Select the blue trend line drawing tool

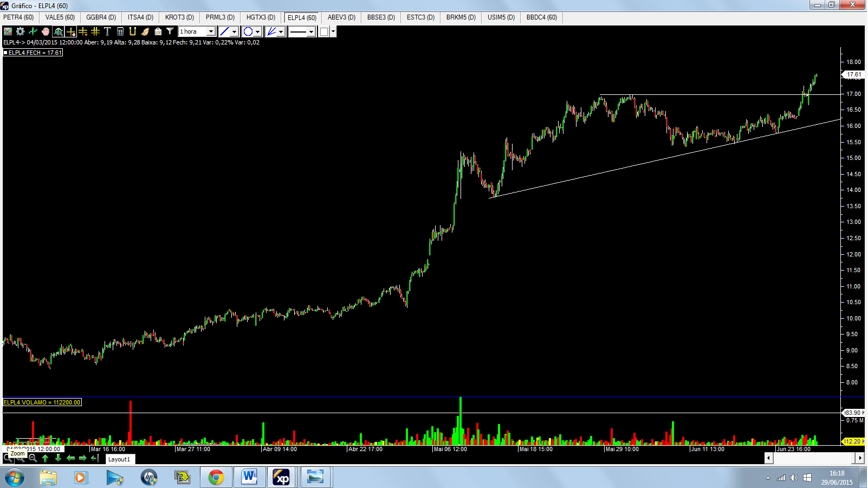click(x=225, y=31)
